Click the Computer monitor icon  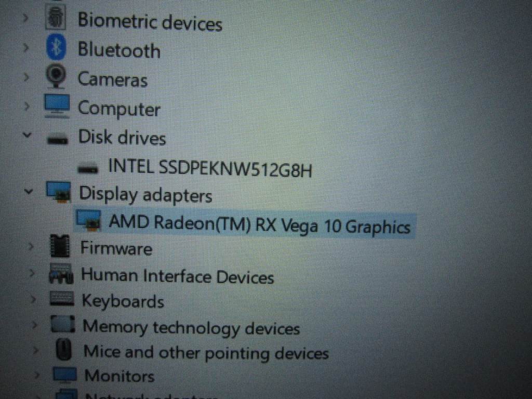(57, 106)
